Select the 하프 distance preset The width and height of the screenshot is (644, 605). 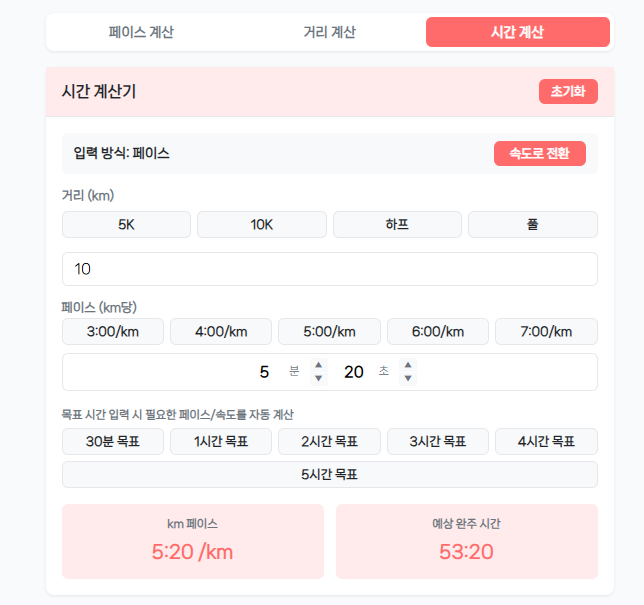[x=397, y=224]
